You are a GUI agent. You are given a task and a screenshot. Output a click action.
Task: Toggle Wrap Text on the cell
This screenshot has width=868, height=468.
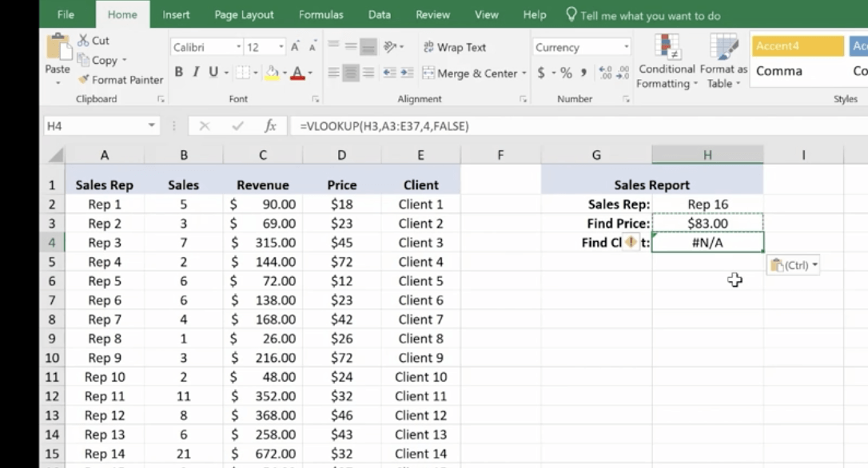tap(454, 47)
